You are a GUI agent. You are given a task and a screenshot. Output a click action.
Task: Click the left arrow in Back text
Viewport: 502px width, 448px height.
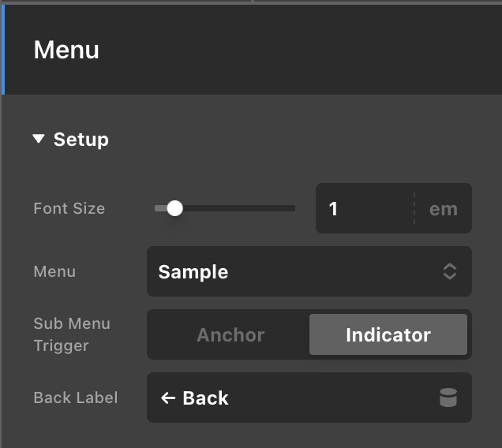(168, 398)
